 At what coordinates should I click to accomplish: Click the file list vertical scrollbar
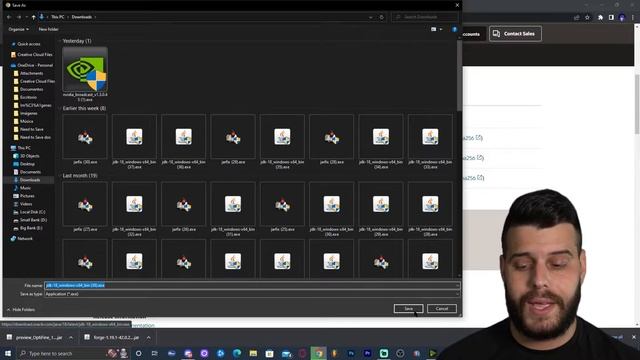pos(459,76)
